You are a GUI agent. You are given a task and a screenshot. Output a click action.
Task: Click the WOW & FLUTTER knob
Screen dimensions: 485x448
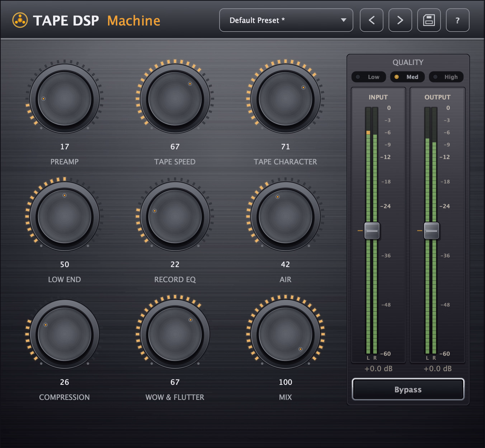(x=175, y=334)
